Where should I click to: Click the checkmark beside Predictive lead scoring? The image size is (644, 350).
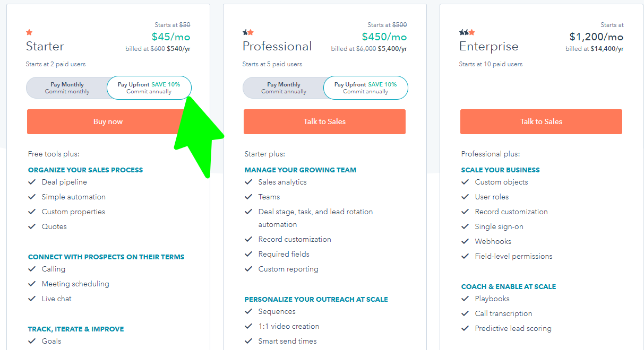click(x=465, y=328)
